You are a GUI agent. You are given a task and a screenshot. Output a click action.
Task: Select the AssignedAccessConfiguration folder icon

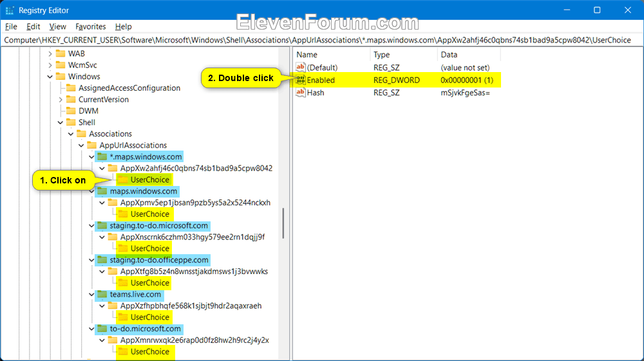click(71, 88)
